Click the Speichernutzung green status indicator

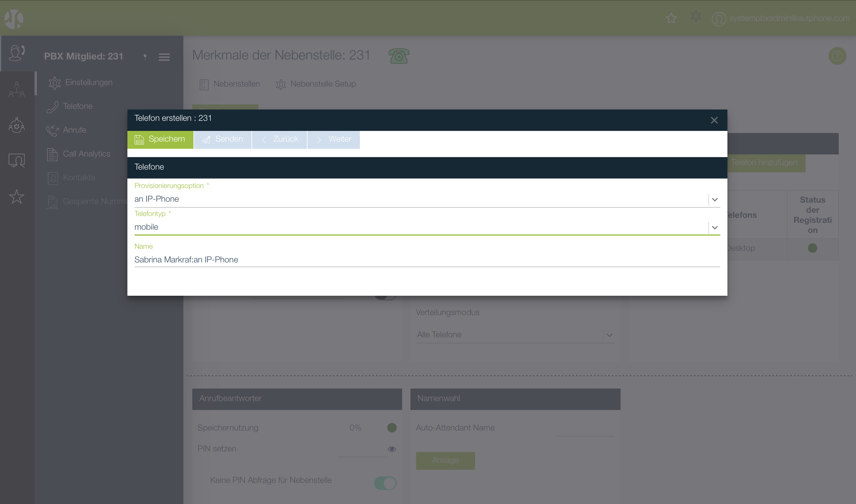[392, 428]
